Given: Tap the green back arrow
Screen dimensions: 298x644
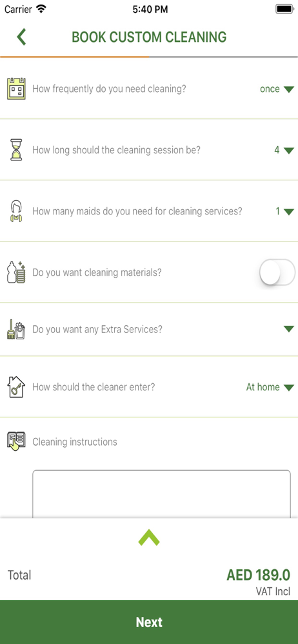Looking at the screenshot, I should [x=21, y=37].
